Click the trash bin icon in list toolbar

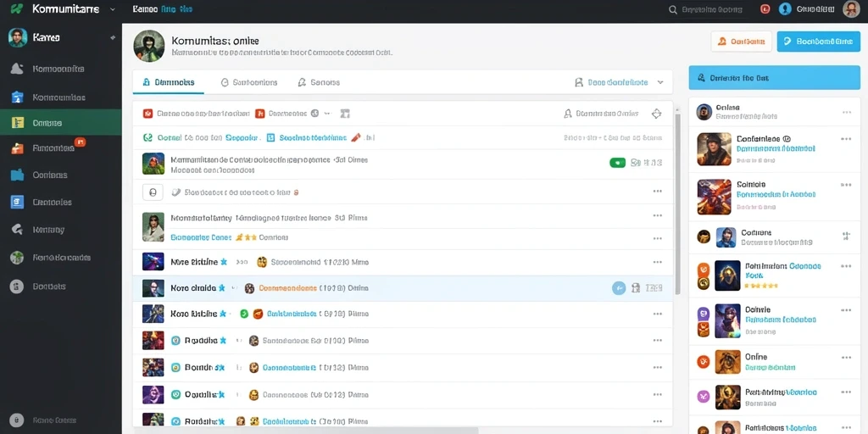click(345, 114)
